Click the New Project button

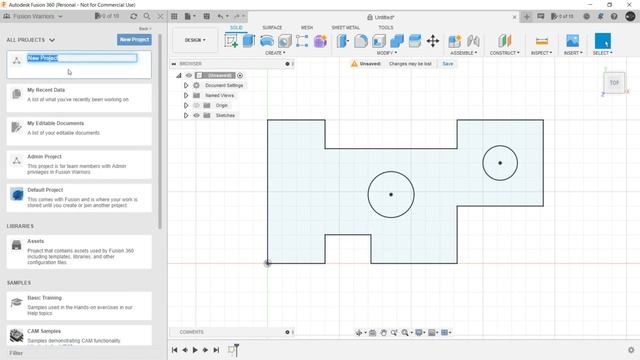(x=134, y=40)
